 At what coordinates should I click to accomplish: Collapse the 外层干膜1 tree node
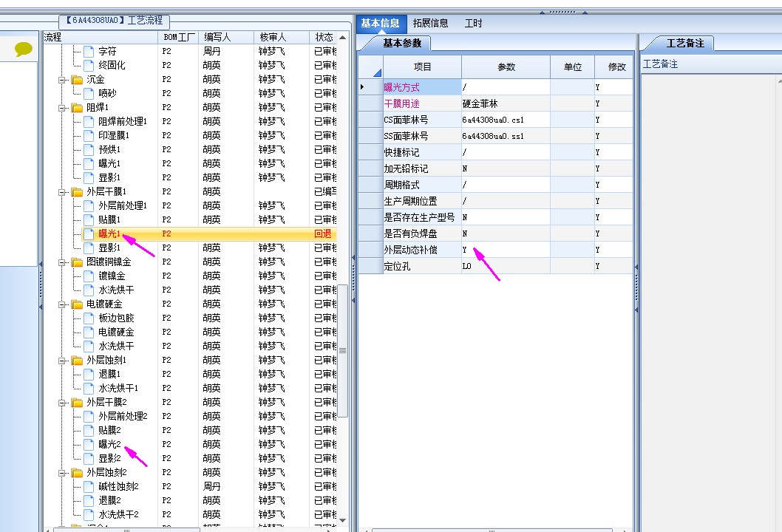(62, 192)
